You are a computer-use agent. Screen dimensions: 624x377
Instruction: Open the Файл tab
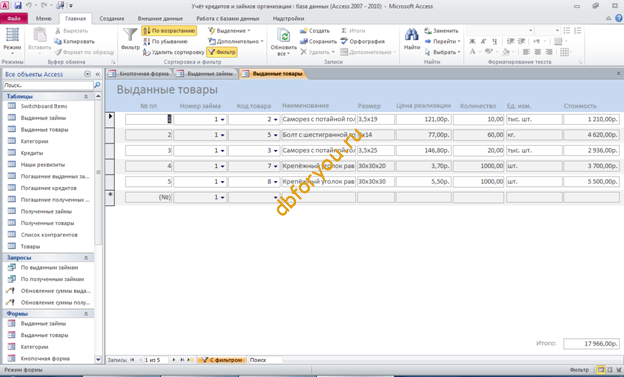click(x=14, y=18)
